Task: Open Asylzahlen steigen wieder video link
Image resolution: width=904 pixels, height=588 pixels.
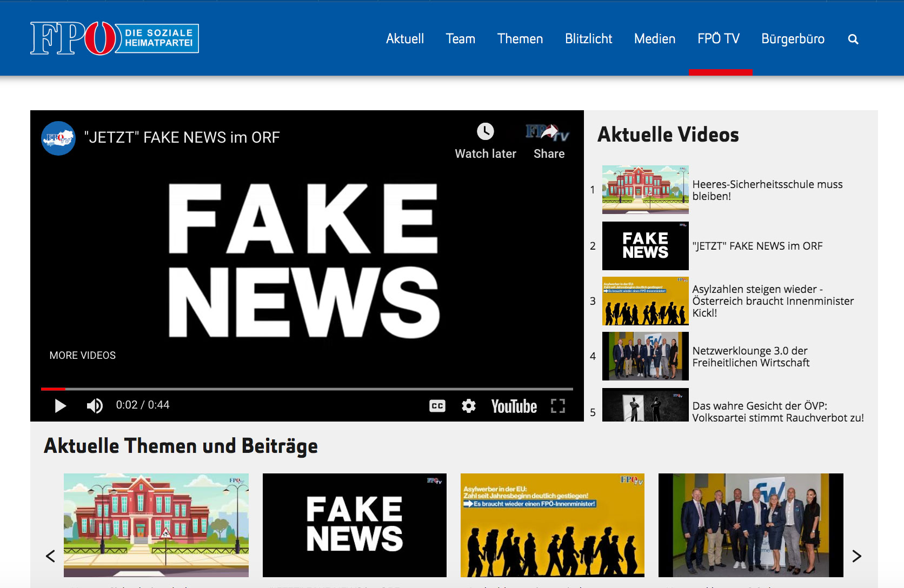Action: (773, 301)
